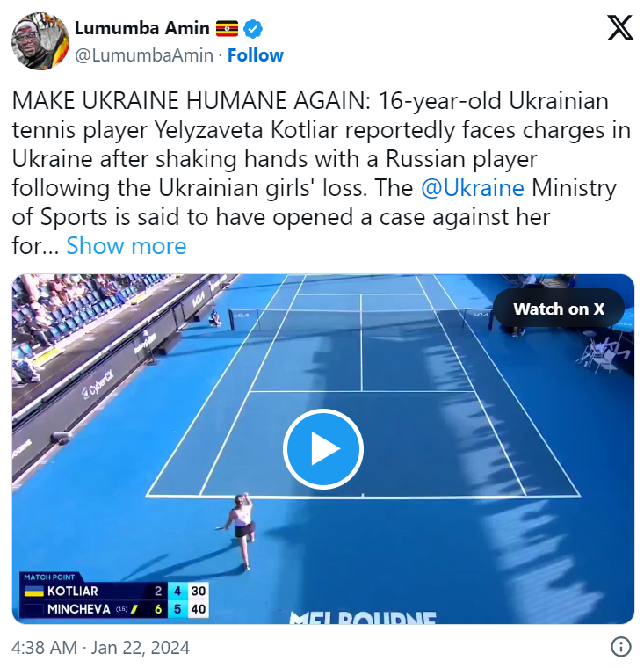This screenshot has height=668, width=644.
Task: Open the @Ukraine mention link
Action: point(473,188)
